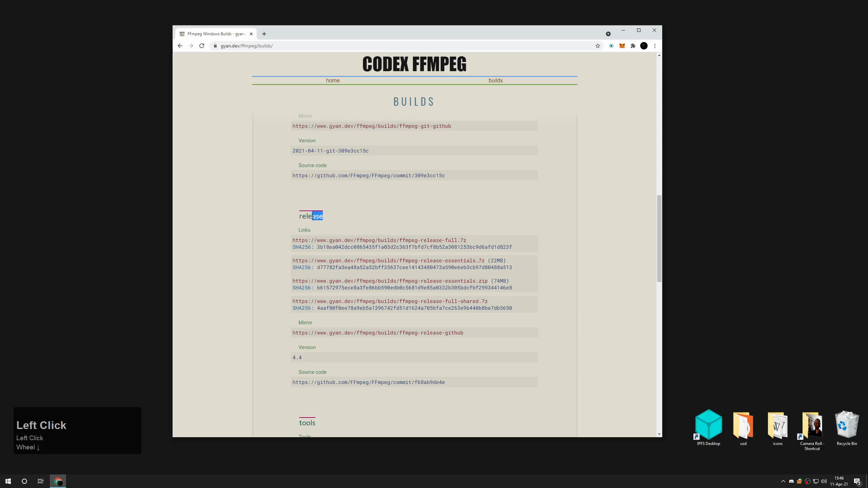This screenshot has width=868, height=488.
Task: Download ffmpeg-release-essentials.7z
Action: (x=388, y=261)
